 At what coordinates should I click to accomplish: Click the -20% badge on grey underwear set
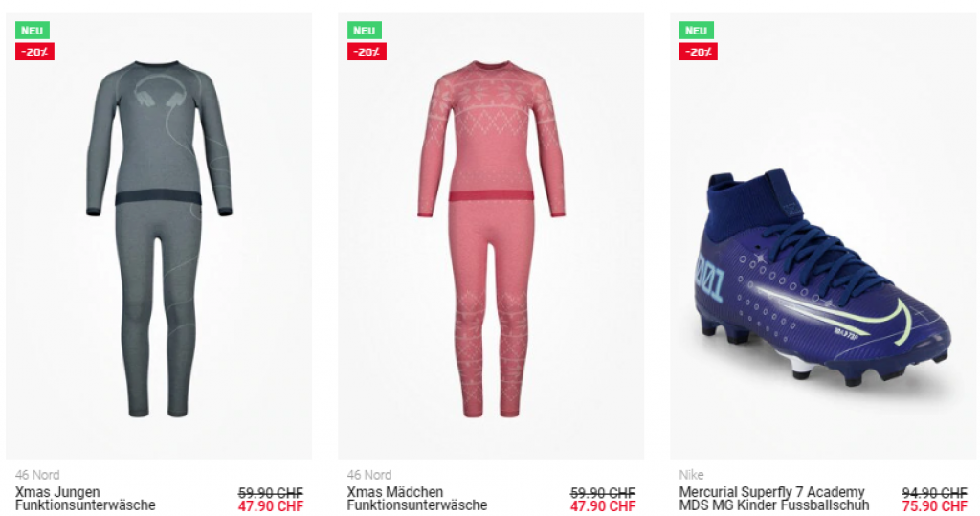35,52
